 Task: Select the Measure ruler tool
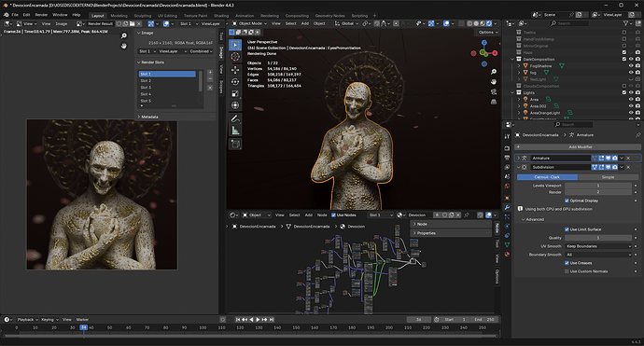(x=235, y=131)
